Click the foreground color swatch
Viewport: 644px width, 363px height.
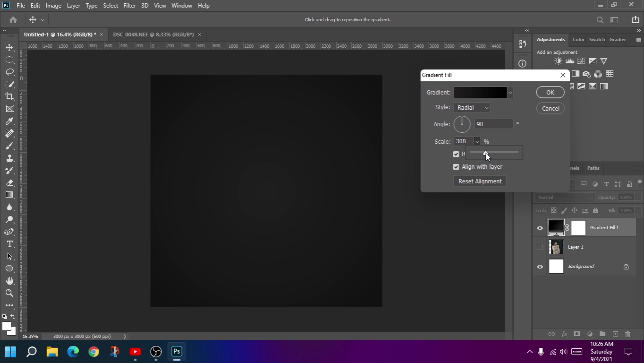point(7,327)
